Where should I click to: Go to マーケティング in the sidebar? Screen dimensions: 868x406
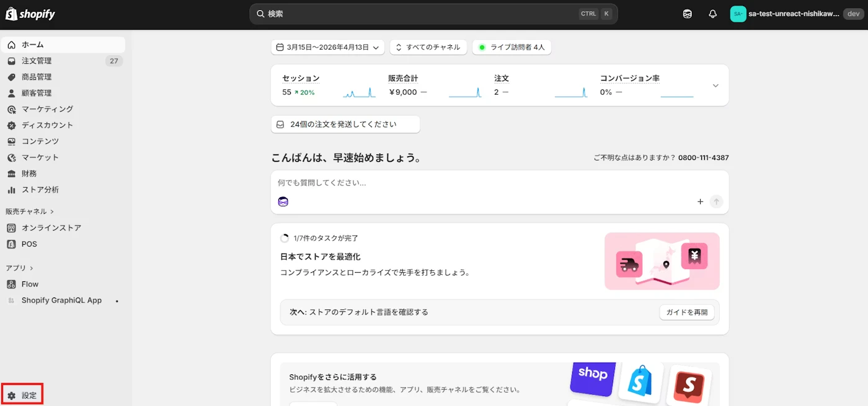[x=63, y=109]
